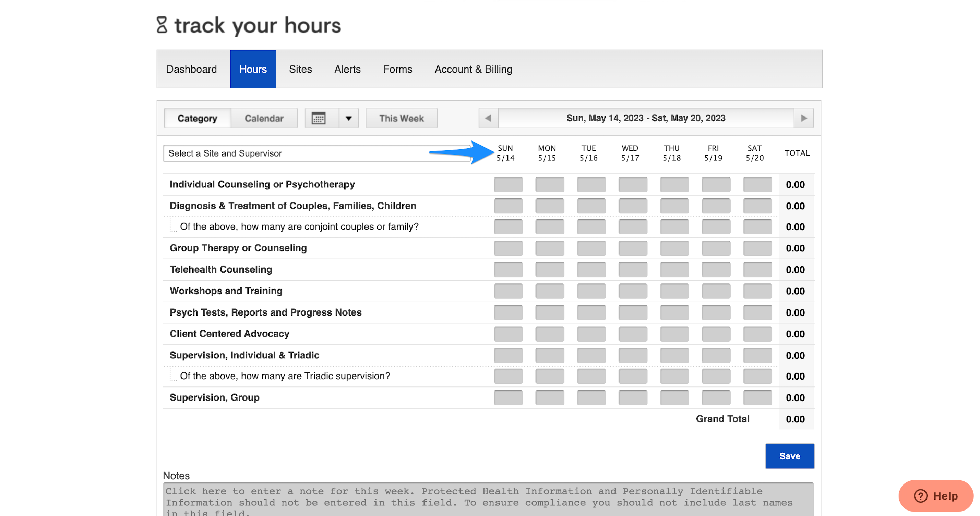This screenshot has width=980, height=516.
Task: Click the week date range label
Action: tap(646, 118)
